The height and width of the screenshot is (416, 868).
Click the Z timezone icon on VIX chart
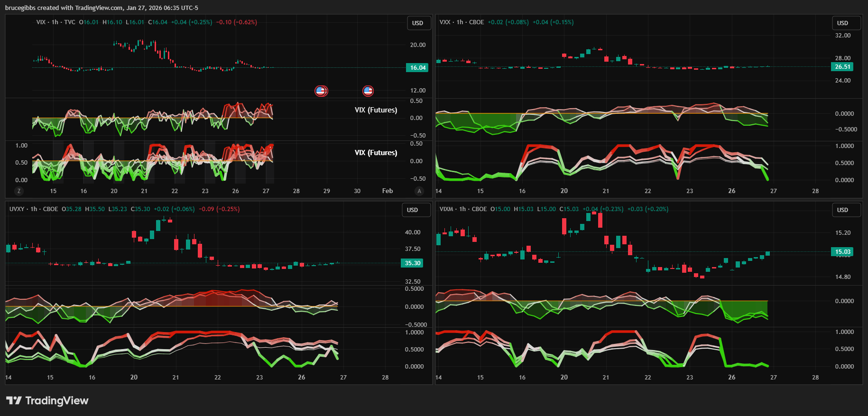(19, 191)
